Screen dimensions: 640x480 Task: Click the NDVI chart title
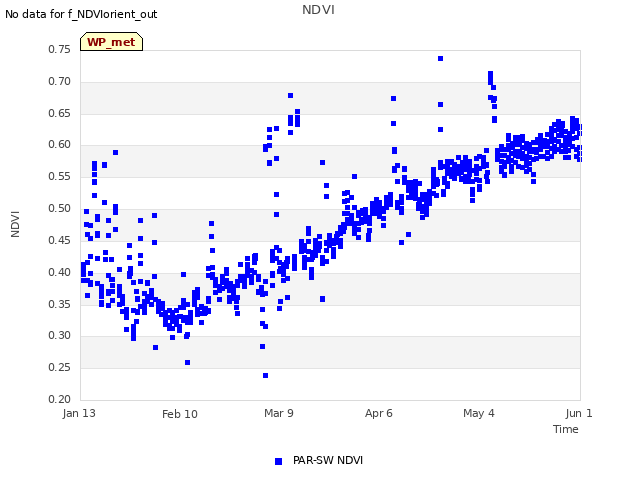click(318, 10)
